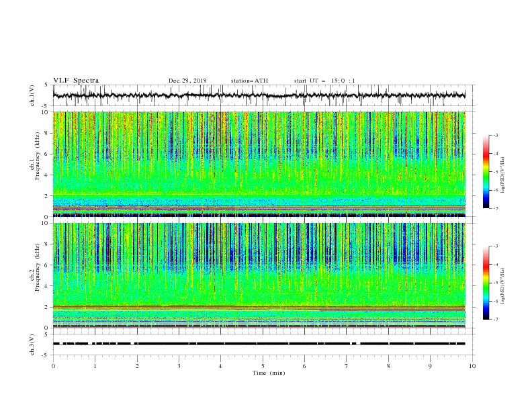Click time axis tick label "6"

(x=304, y=366)
